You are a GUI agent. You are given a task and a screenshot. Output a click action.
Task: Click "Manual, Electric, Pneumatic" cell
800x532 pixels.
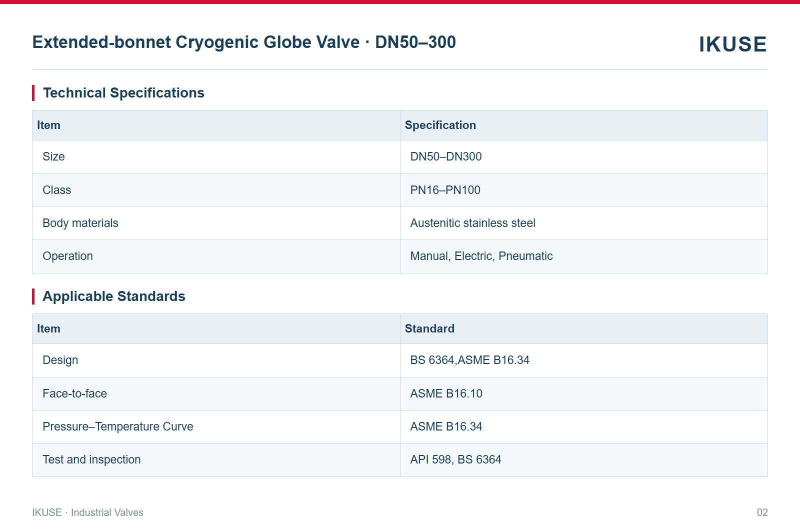(x=583, y=256)
